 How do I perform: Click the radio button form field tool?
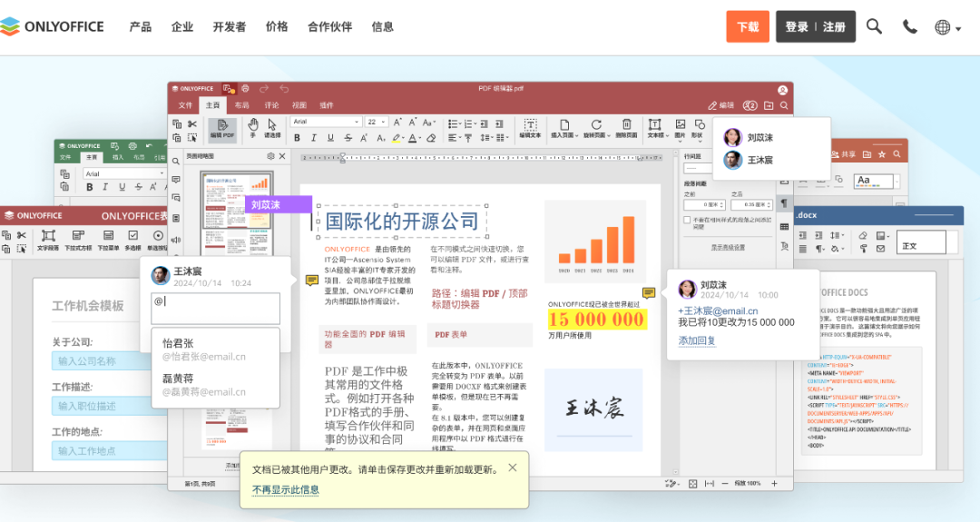[159, 236]
